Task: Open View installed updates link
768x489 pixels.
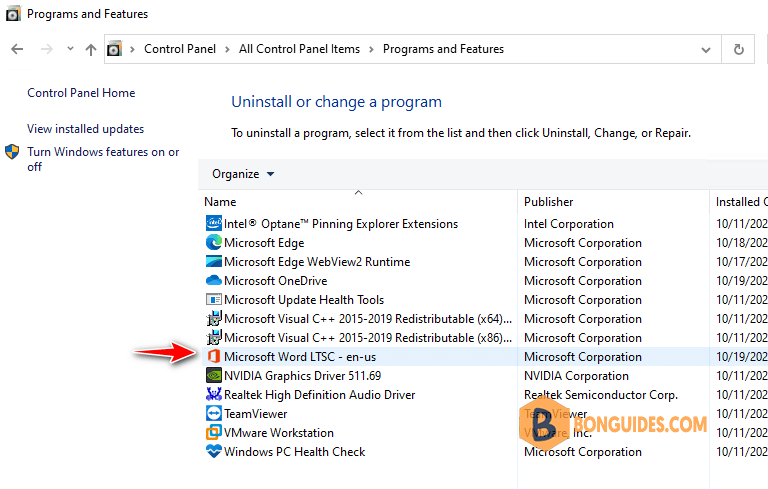Action: pos(86,129)
